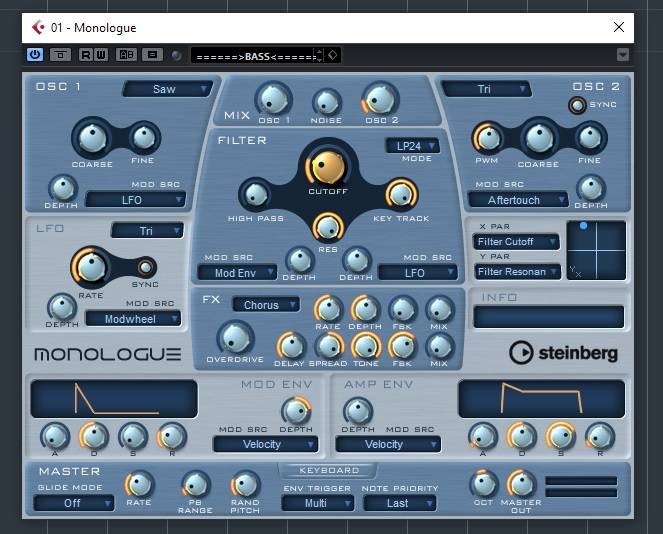Click the FX Tone knob
Viewport: 663px width, 534px height.
coord(366,346)
